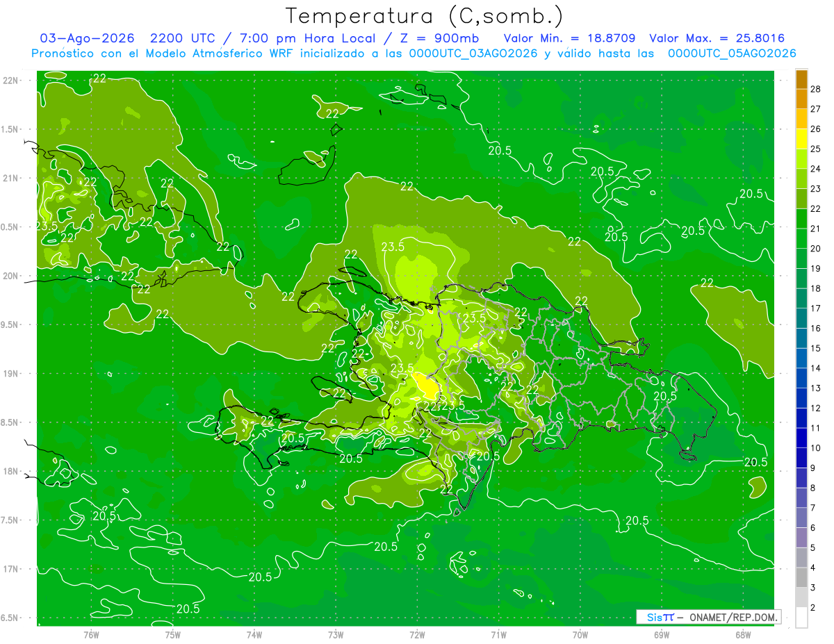Viewport: 834px width, 644px height.
Task: Click the legend scale label '19'
Action: click(815, 268)
